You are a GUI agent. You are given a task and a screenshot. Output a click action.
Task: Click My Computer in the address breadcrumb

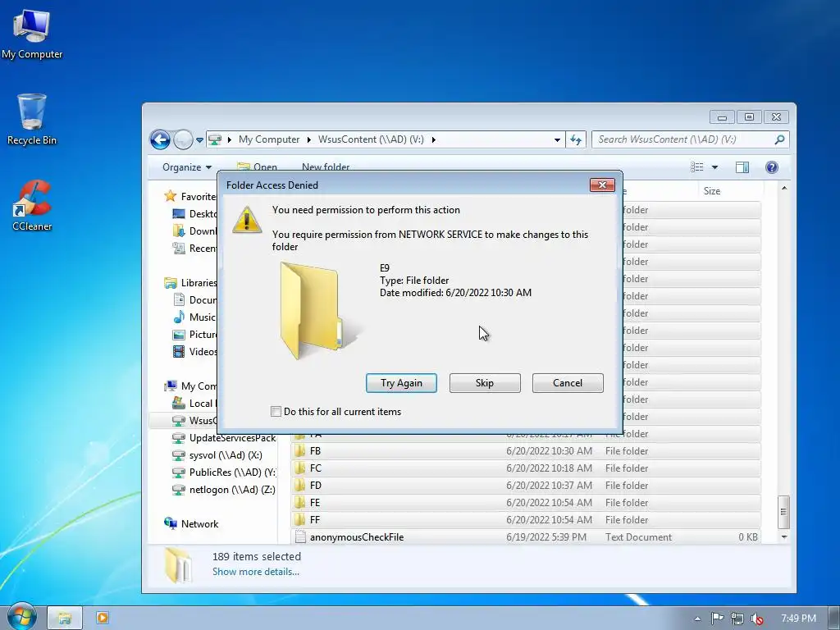[x=269, y=139]
